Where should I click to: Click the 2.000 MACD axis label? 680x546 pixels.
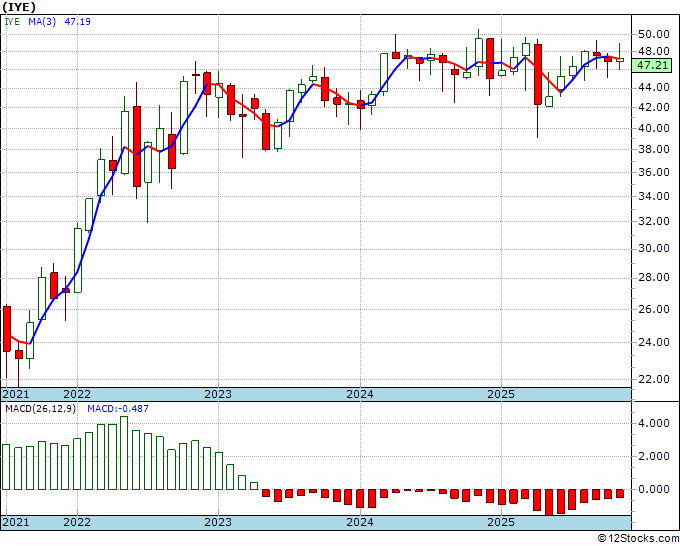653,456
